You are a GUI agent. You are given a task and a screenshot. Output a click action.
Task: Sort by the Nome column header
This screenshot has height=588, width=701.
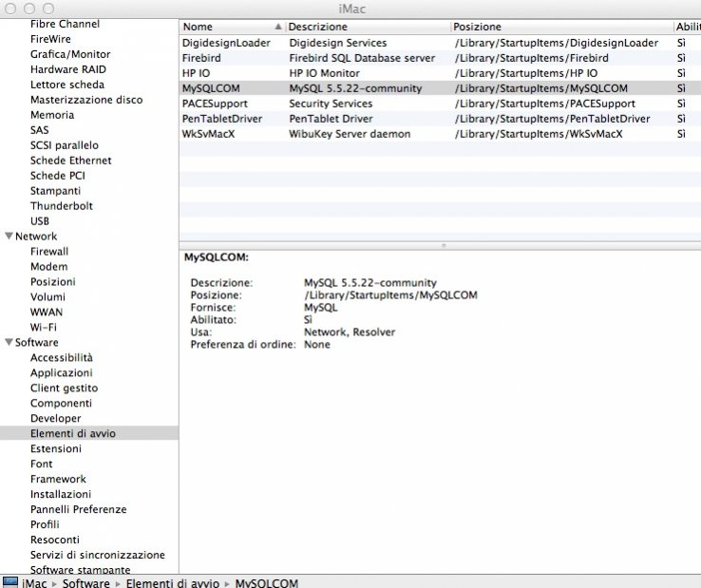click(x=232, y=27)
